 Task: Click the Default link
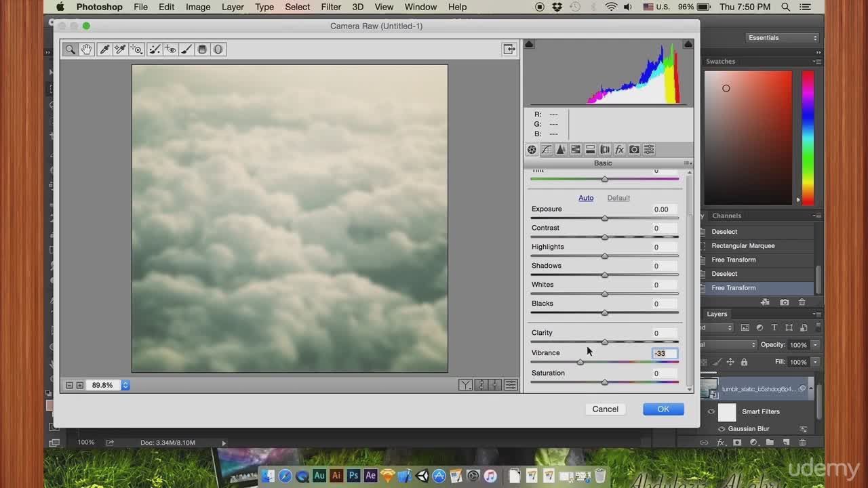coord(618,198)
